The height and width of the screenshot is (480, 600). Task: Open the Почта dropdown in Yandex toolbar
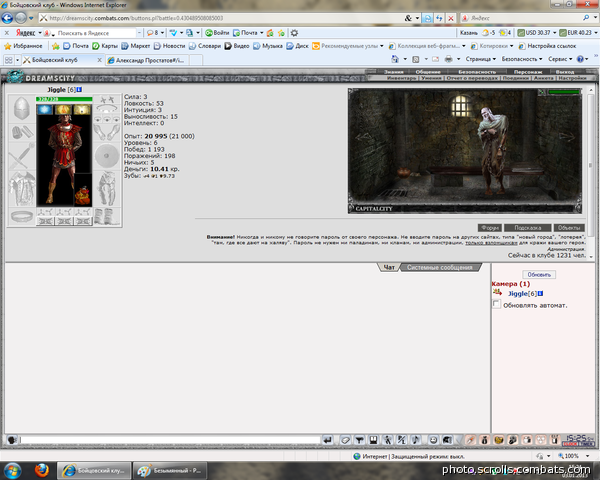(262, 33)
